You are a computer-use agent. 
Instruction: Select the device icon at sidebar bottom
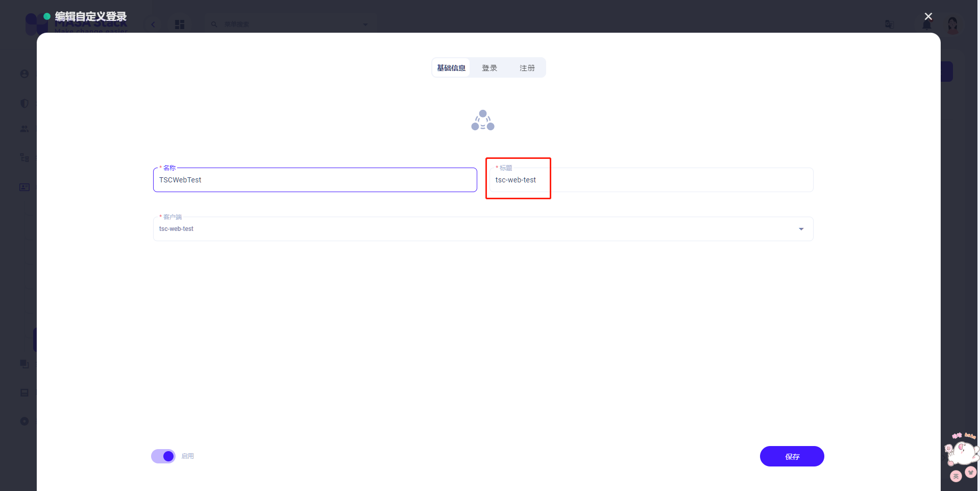[x=24, y=392]
